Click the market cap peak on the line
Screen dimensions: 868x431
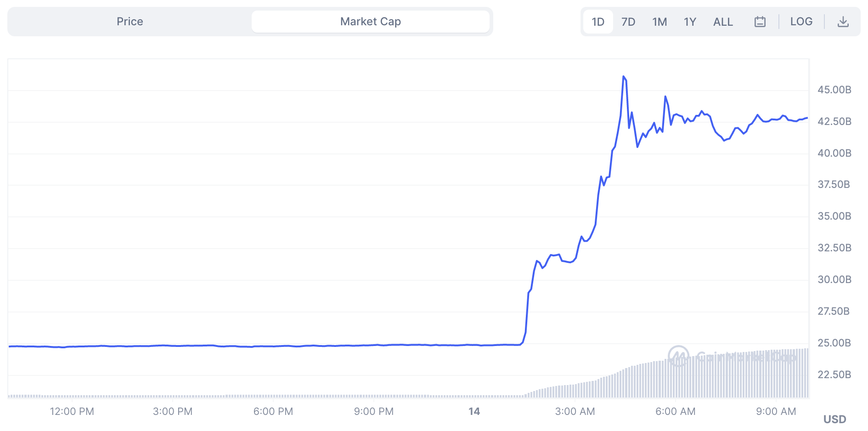(624, 77)
